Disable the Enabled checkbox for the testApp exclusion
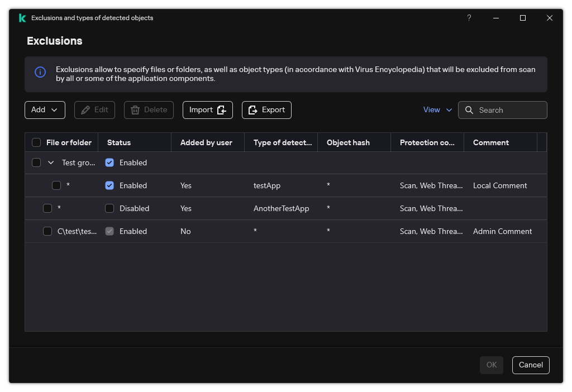Image resolution: width=572 pixels, height=392 pixels. point(109,185)
